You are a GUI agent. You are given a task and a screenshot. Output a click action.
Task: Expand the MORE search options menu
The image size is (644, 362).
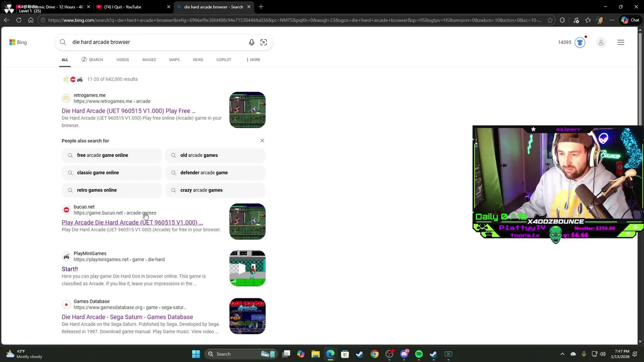click(253, 60)
